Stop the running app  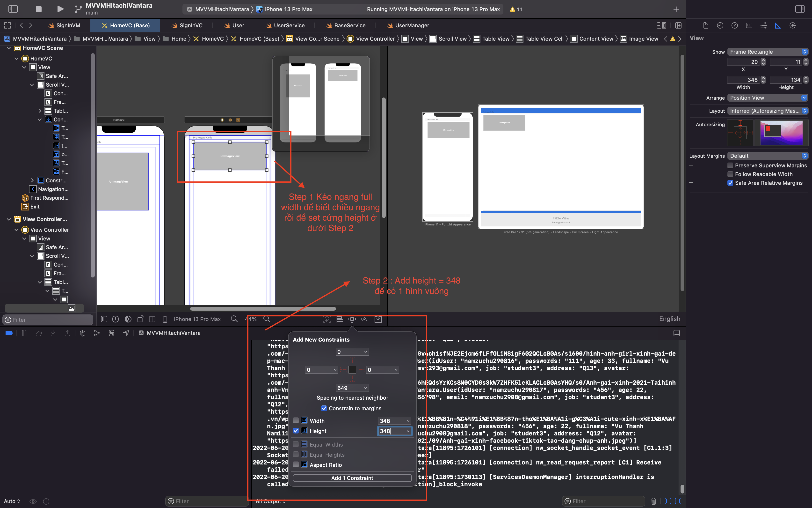(x=39, y=9)
